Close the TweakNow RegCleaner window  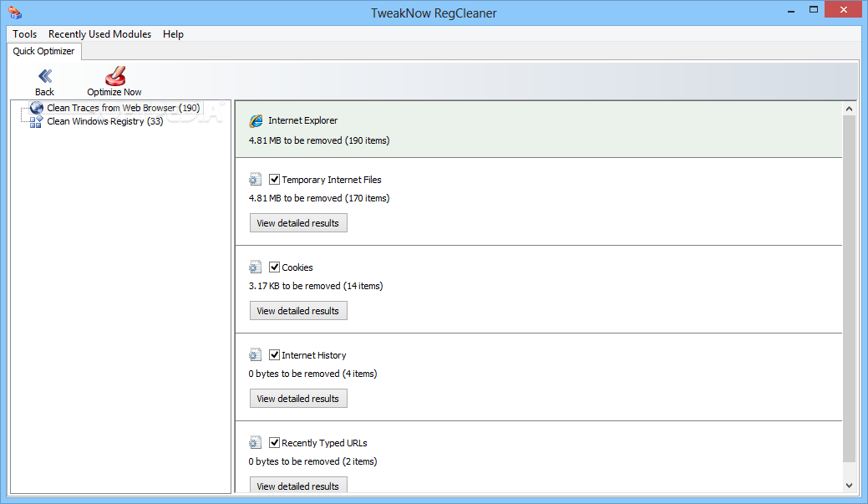point(843,9)
